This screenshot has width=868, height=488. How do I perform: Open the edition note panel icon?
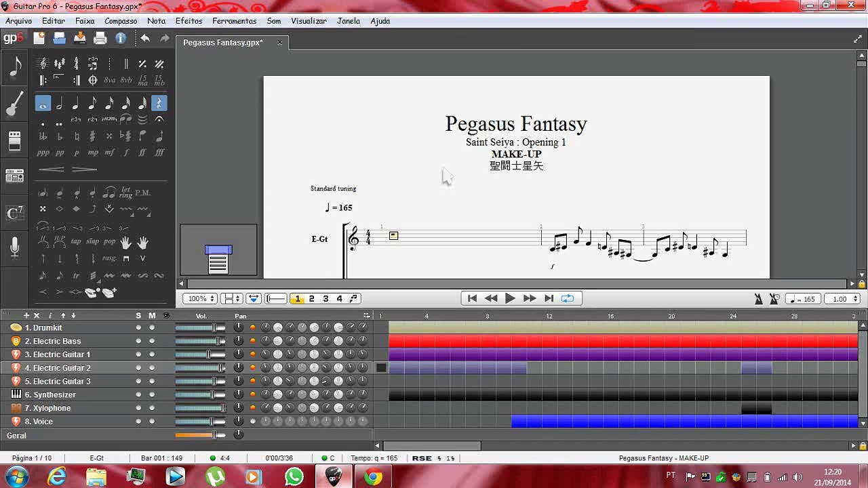tap(15, 66)
